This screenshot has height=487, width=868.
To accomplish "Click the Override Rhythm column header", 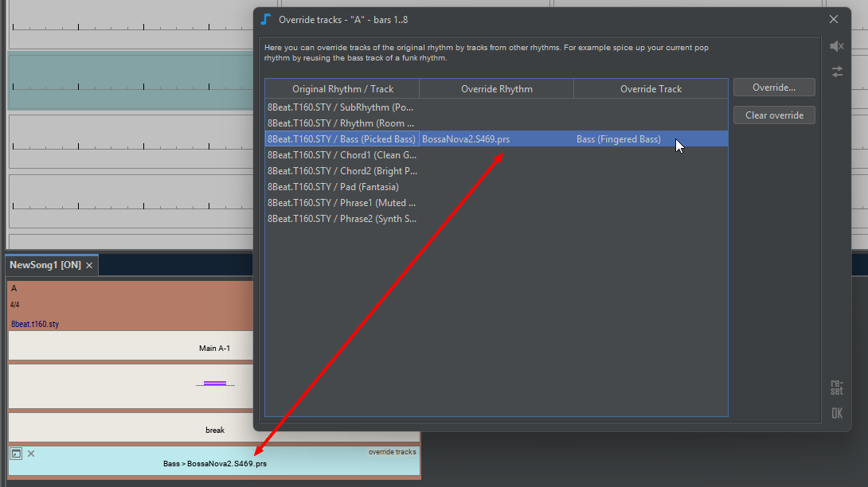I will coord(496,89).
